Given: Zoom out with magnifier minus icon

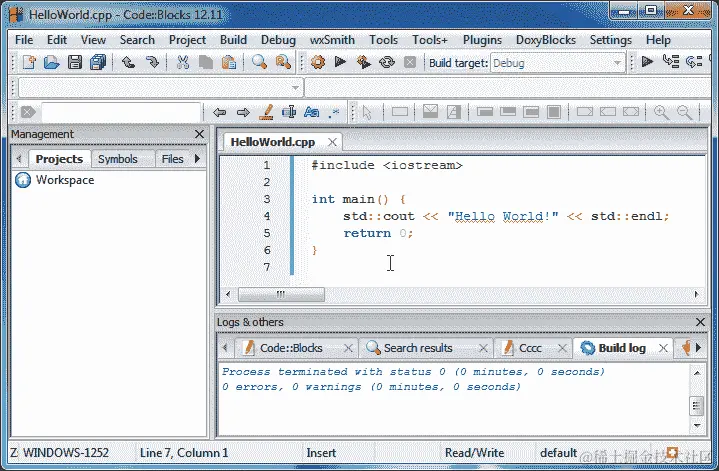Looking at the screenshot, I should 685,112.
